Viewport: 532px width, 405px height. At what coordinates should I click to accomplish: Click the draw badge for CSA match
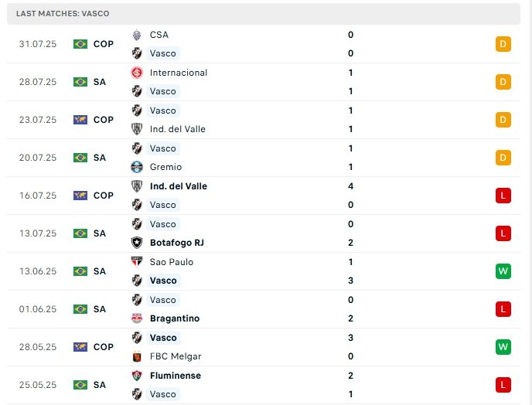pos(503,44)
